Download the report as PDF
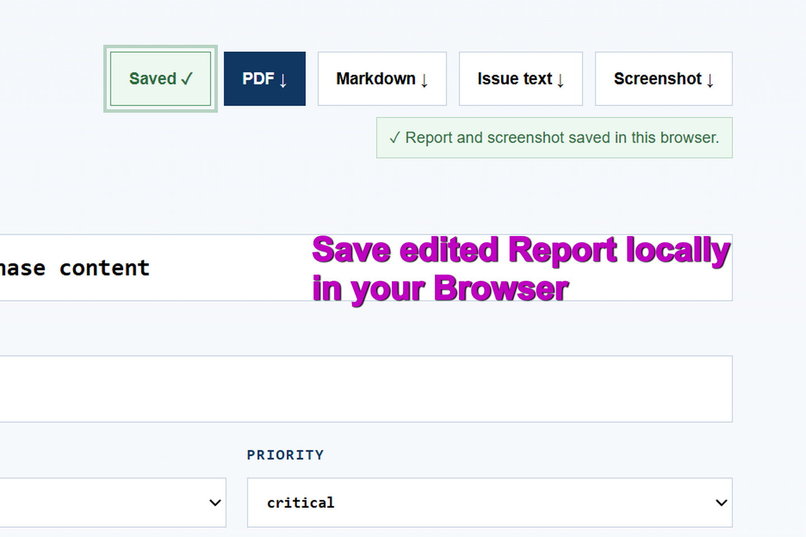 (x=265, y=79)
